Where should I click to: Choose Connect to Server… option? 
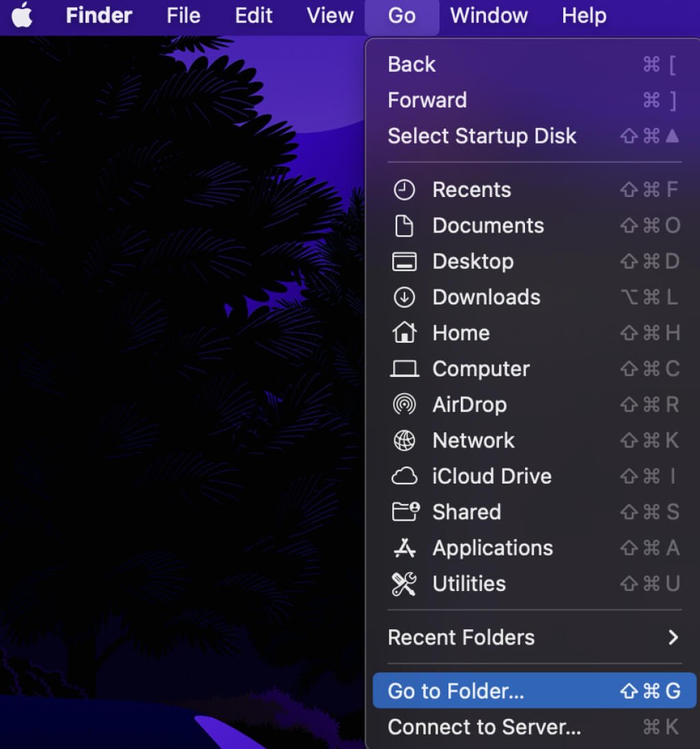click(535, 727)
